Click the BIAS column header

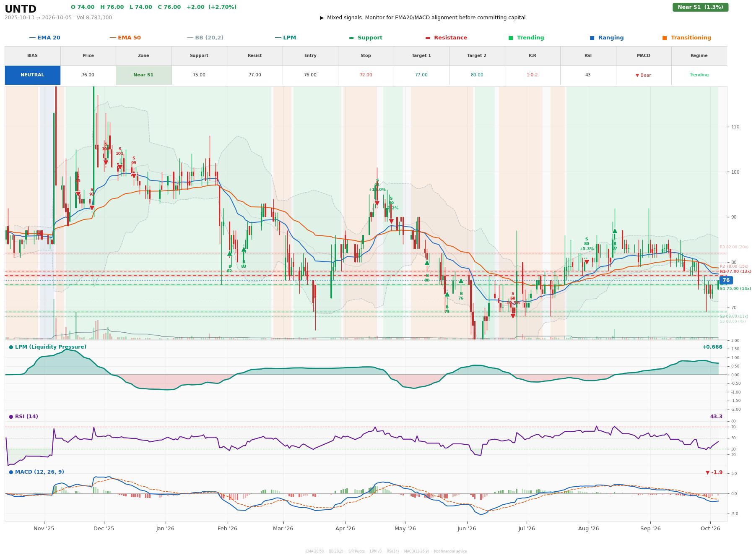pos(32,56)
